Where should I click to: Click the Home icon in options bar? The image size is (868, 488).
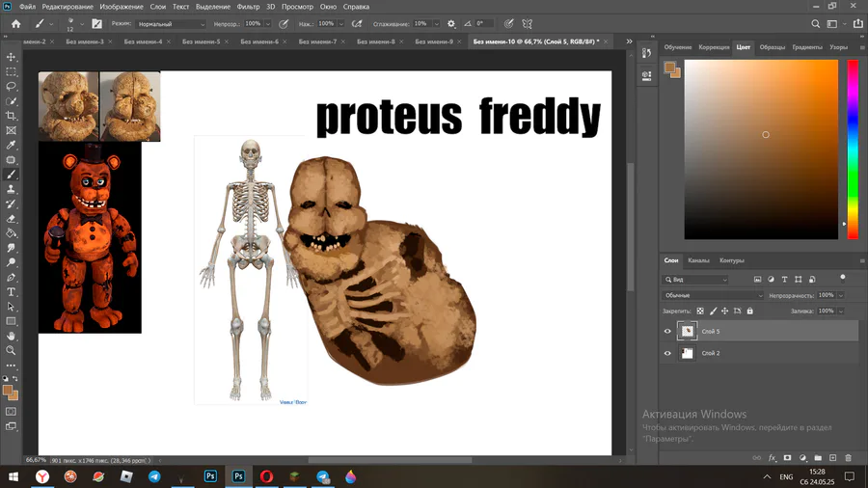click(x=16, y=24)
